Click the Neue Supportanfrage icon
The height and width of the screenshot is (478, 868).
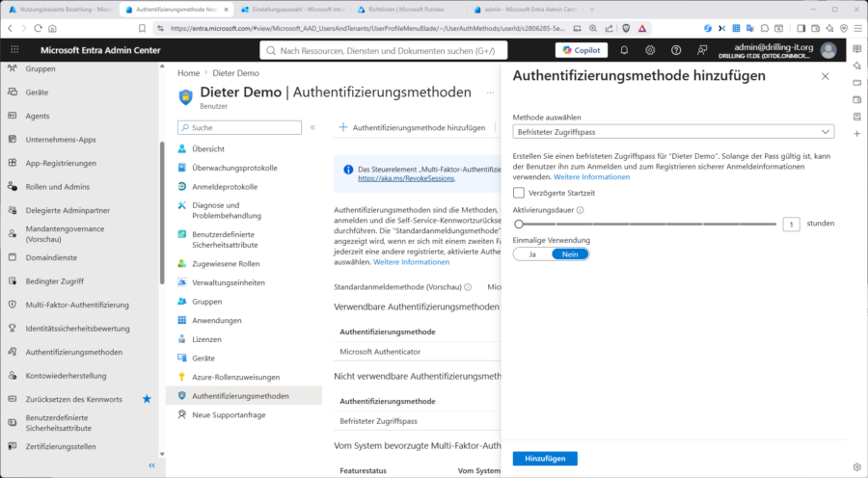pyautogui.click(x=181, y=414)
